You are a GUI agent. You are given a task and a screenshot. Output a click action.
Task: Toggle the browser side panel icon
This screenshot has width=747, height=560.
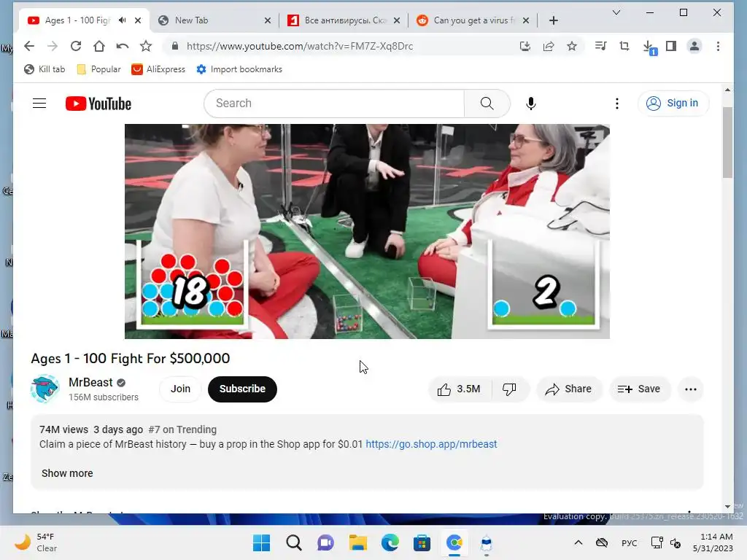point(671,46)
